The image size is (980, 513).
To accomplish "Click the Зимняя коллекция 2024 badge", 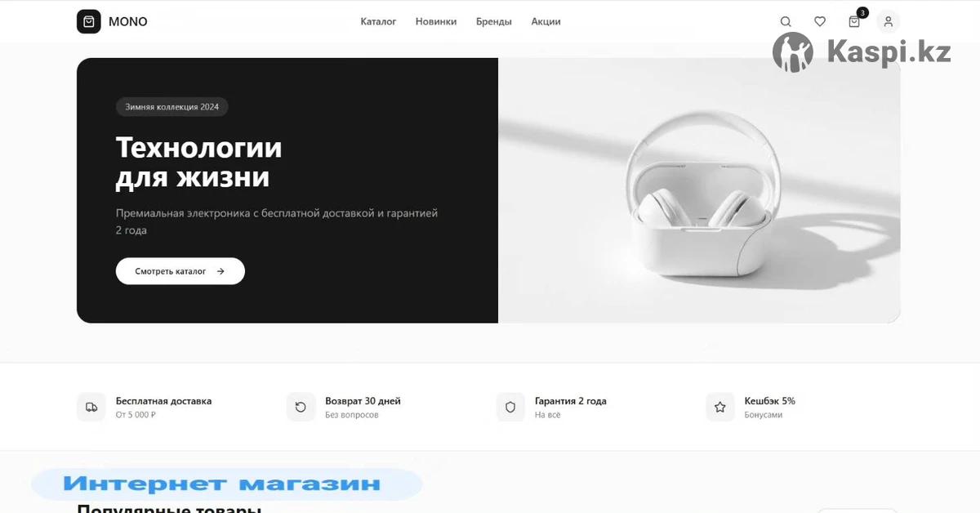I will pyautogui.click(x=171, y=107).
